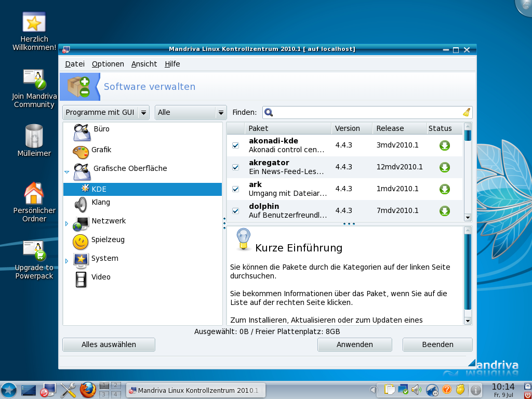Open the Grafik category

[x=81, y=150]
